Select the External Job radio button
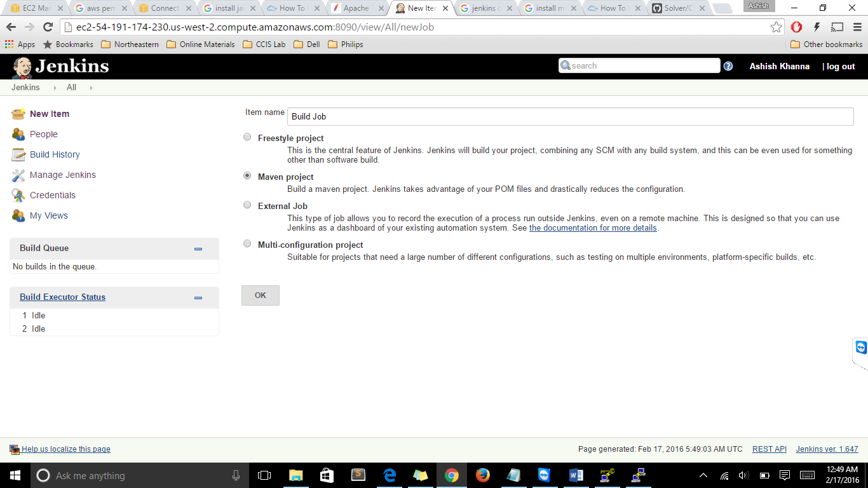868x488 pixels. (x=247, y=205)
